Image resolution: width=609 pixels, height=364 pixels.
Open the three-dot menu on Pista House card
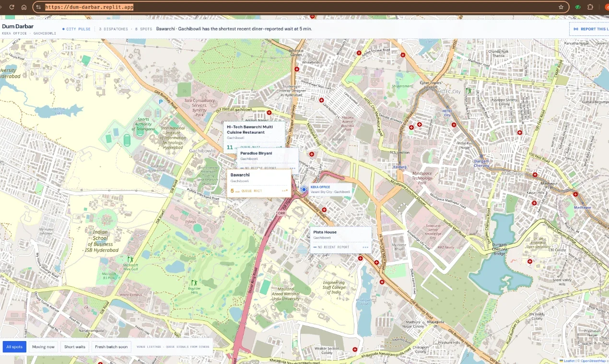click(x=365, y=247)
